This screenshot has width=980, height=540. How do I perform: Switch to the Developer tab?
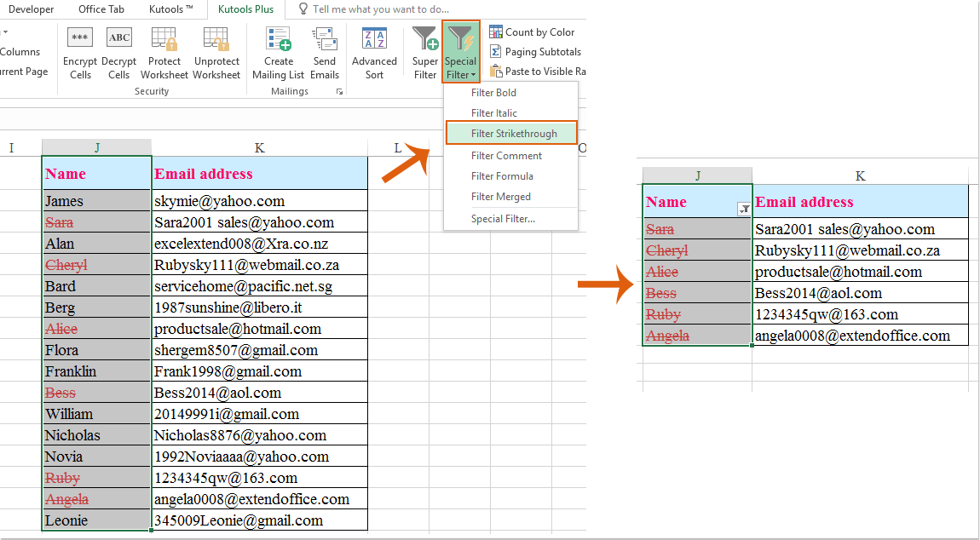point(31,9)
